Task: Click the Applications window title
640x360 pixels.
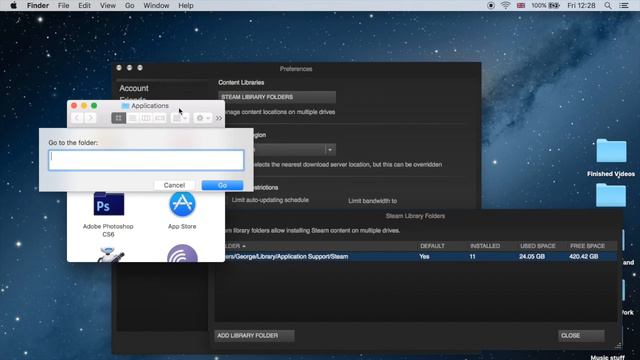Action: pos(149,106)
